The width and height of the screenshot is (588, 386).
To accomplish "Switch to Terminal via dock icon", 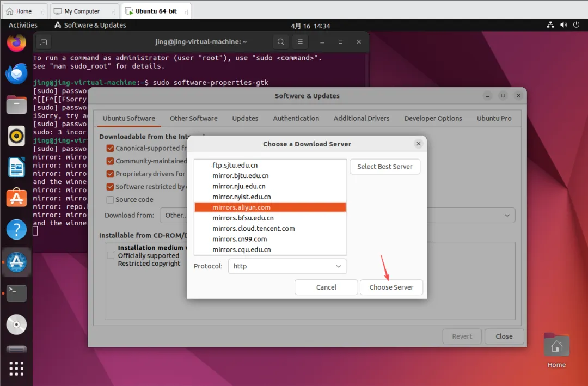I will coord(16,293).
